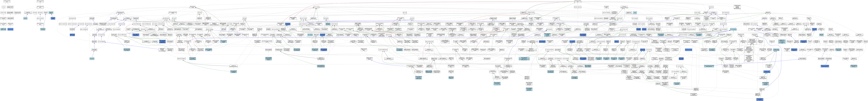868x101 pixels.
Task: Select the 'blood vessel development' node
Action: point(94,41)
